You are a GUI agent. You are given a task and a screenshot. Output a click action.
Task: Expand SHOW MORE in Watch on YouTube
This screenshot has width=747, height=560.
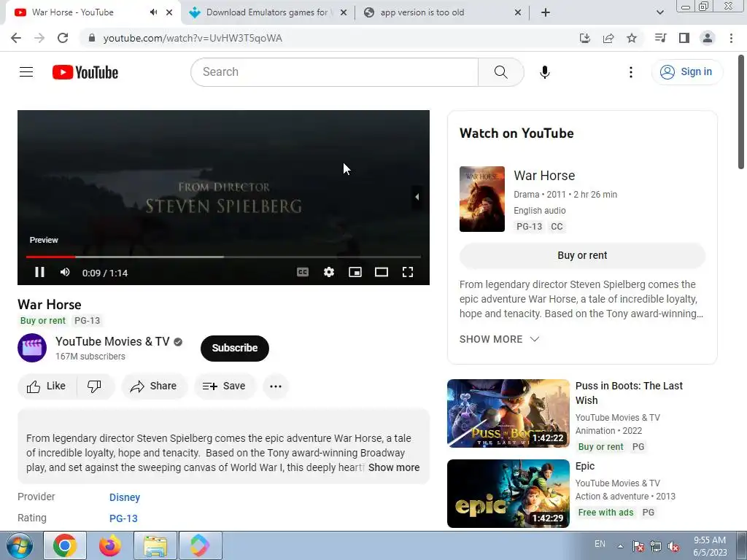coord(499,339)
